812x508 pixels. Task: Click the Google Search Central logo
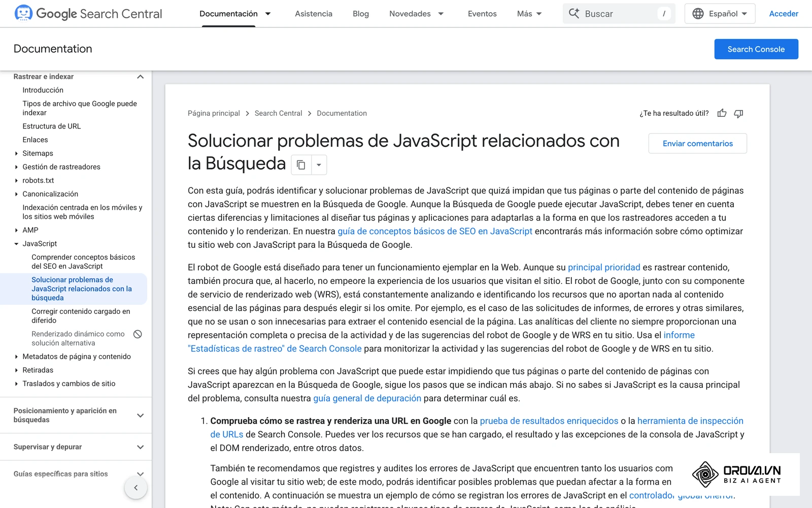click(88, 14)
